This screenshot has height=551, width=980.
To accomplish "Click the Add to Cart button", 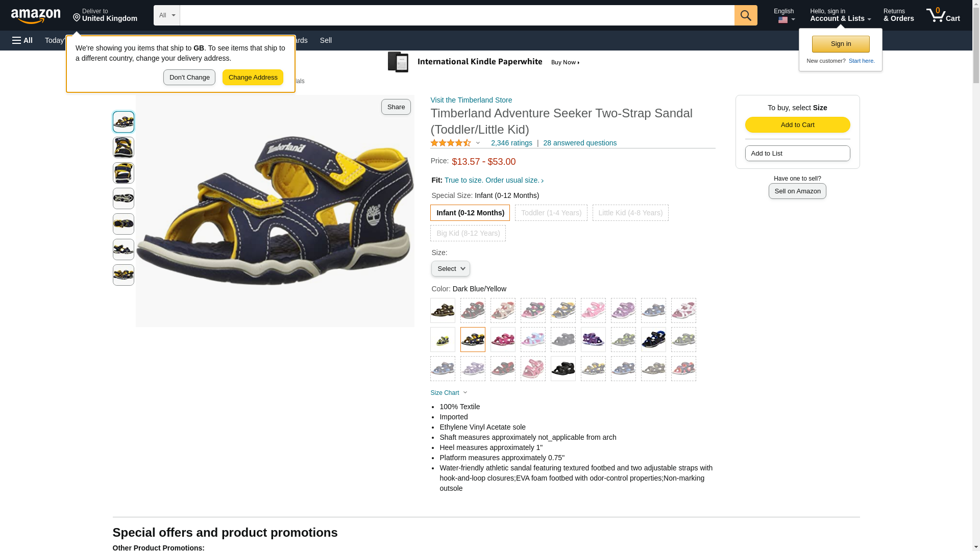I will click(797, 125).
